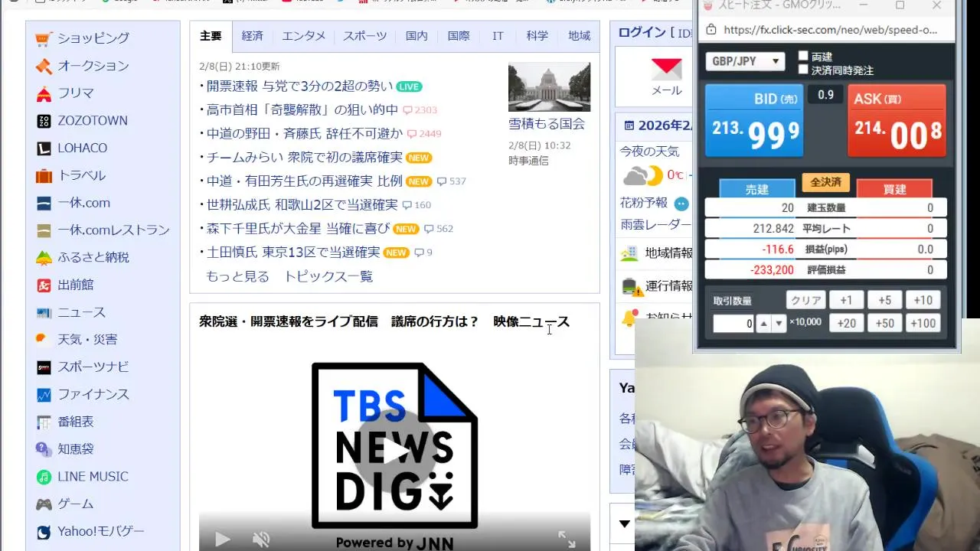Open the GBP/JPY currency pair dropdown

[x=745, y=61]
